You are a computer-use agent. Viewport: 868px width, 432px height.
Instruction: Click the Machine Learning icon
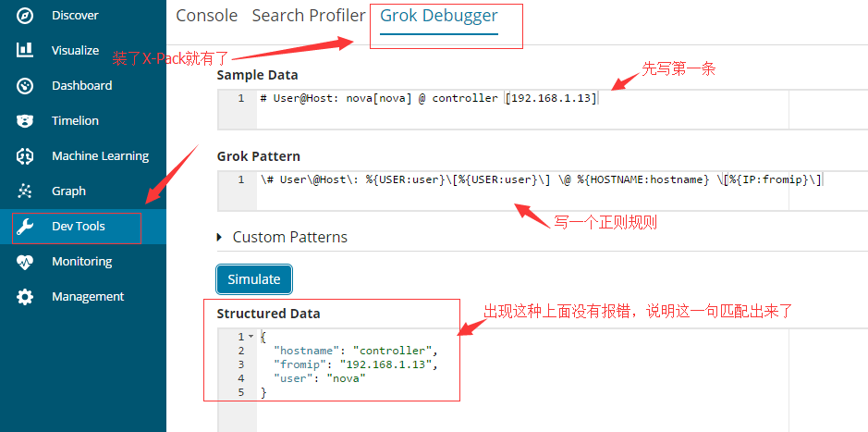pyautogui.click(x=25, y=156)
